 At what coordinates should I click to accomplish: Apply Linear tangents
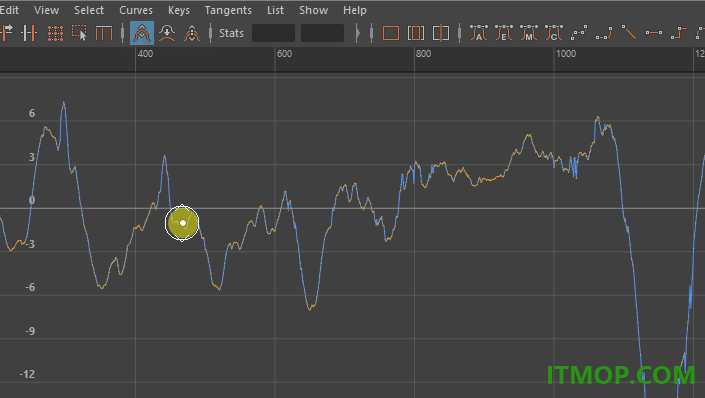629,33
